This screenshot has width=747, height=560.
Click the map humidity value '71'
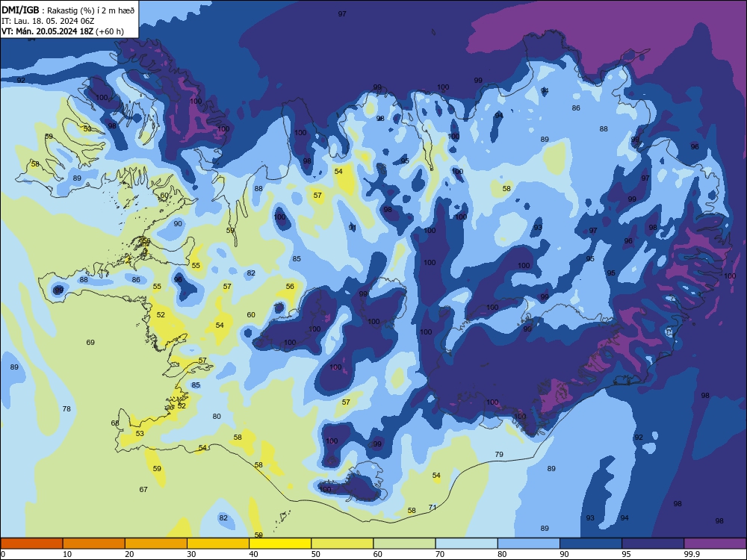[433, 508]
